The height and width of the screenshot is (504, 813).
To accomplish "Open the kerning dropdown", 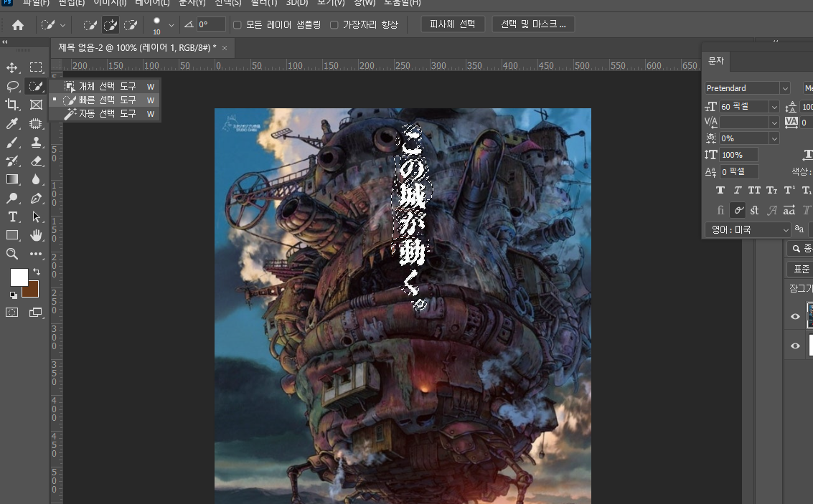I will 774,123.
